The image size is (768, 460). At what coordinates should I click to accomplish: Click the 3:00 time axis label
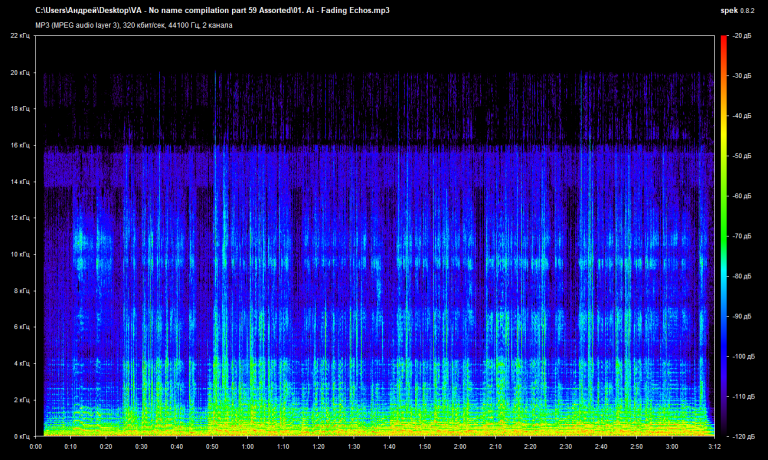pos(672,447)
